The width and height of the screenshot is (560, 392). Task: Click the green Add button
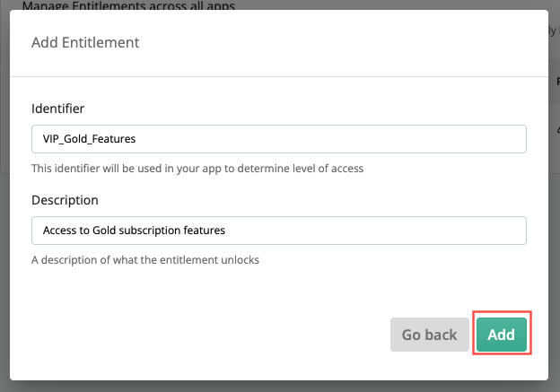tap(502, 335)
